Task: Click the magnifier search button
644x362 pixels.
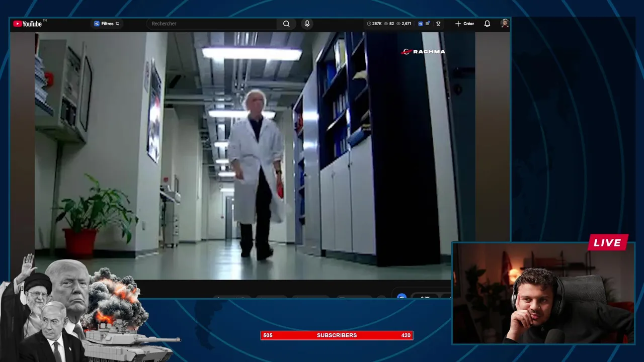Action: (x=286, y=24)
